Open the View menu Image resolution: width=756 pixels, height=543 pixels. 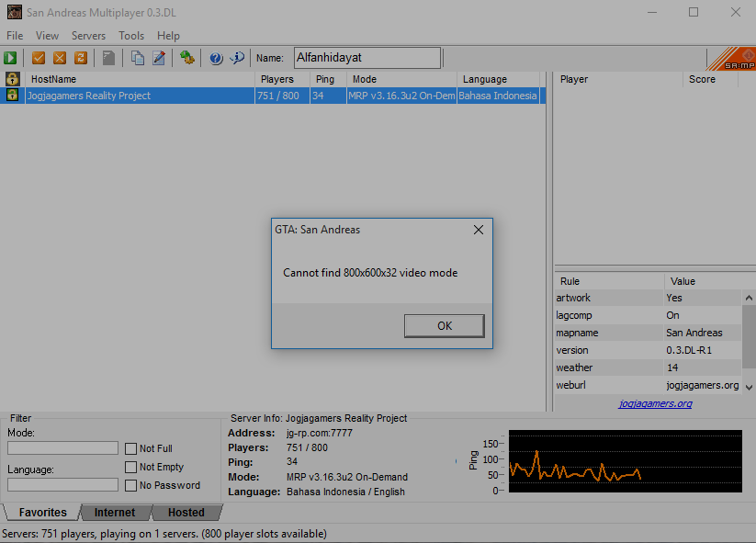[47, 36]
